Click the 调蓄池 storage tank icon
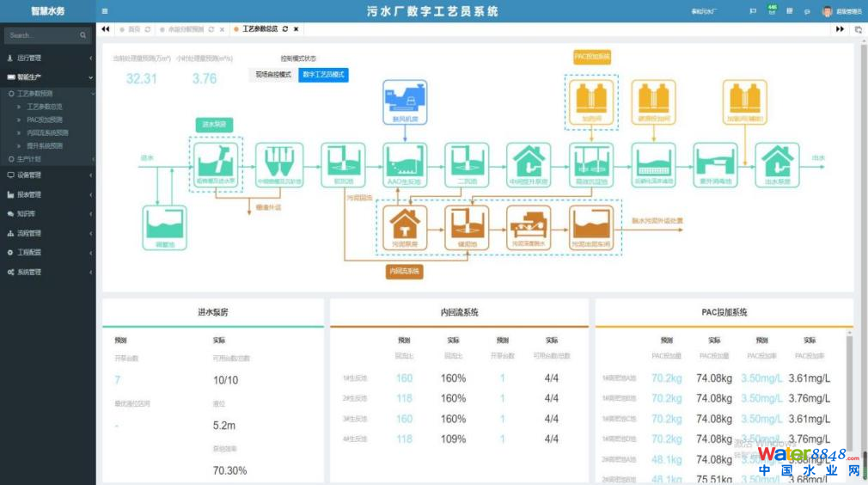 point(163,225)
